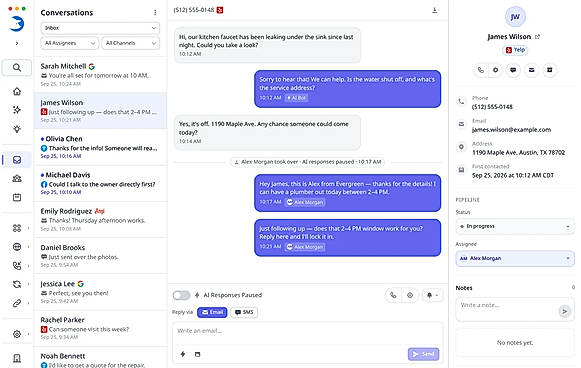
Task: Click the james.wilson@example.com email address
Action: 511,130
